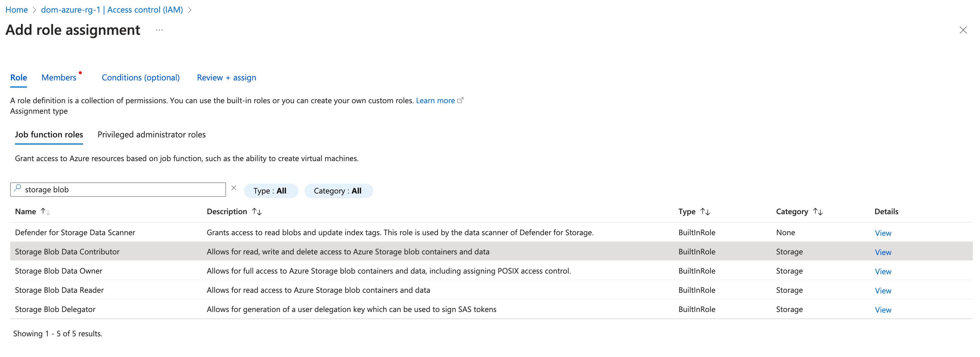Click Delegator description about SAS tokens
980x357 pixels.
(x=352, y=310)
